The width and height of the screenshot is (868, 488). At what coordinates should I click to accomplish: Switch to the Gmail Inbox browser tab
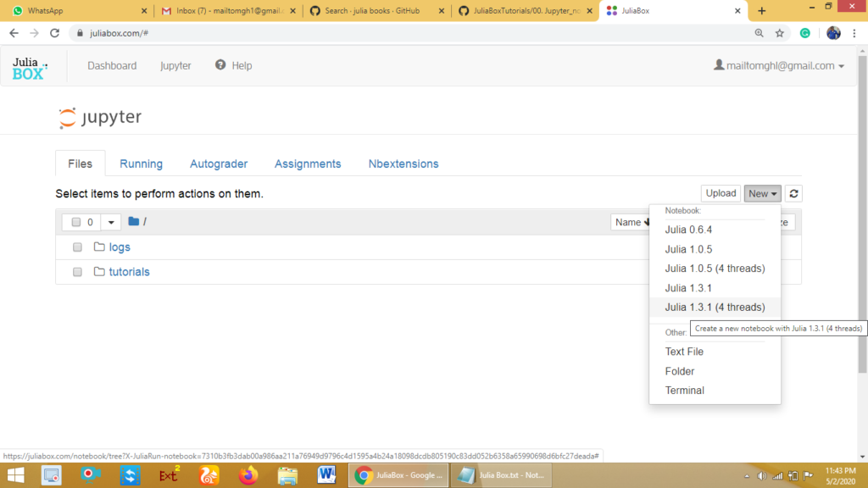(227, 10)
